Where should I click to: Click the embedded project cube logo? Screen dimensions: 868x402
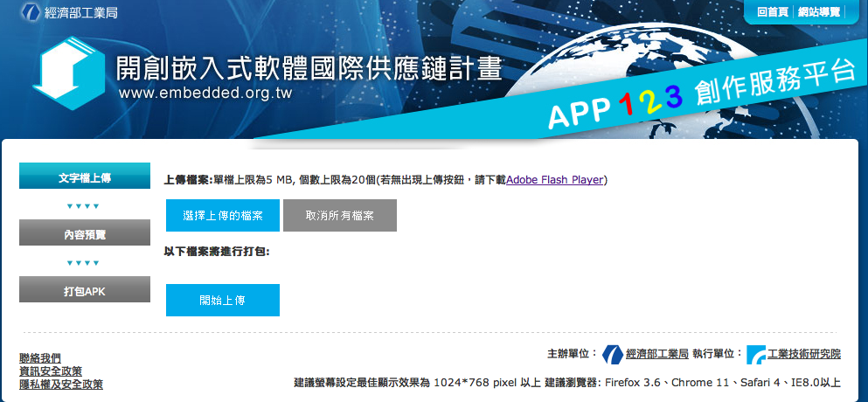(x=69, y=73)
